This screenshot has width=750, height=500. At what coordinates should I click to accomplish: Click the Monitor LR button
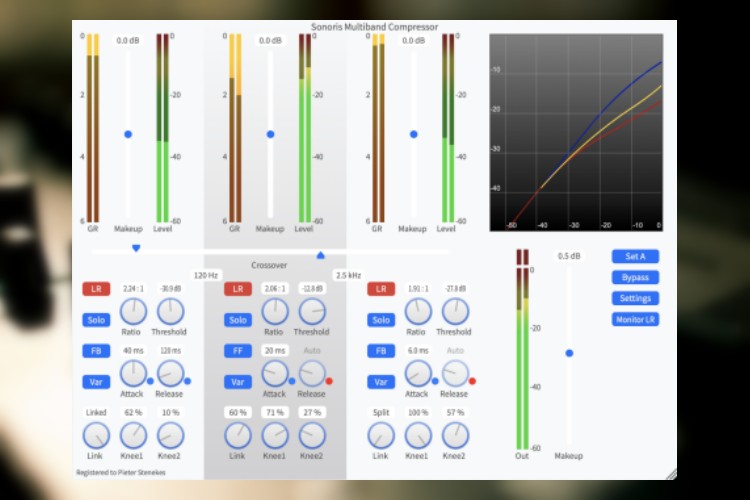pos(635,320)
